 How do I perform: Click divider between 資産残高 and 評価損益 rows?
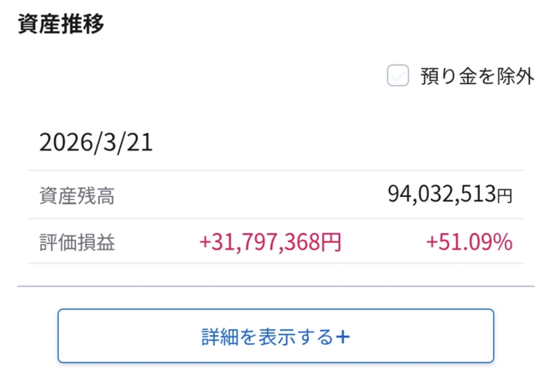[275, 218]
